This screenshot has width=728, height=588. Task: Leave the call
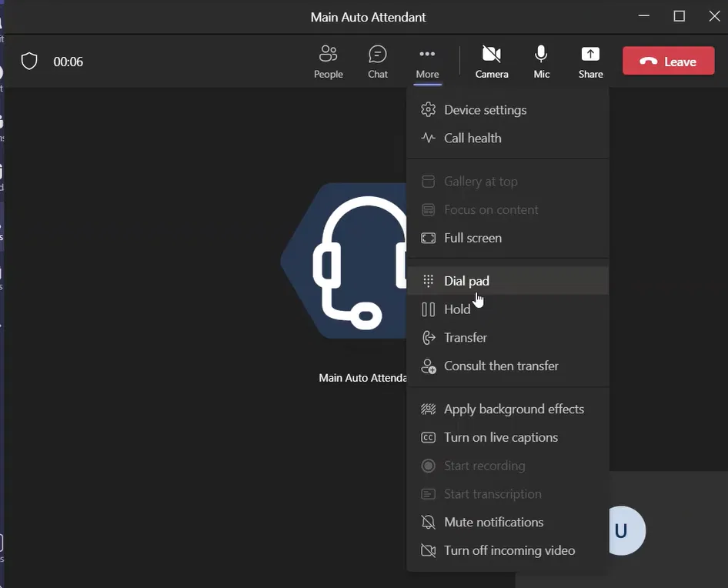668,62
